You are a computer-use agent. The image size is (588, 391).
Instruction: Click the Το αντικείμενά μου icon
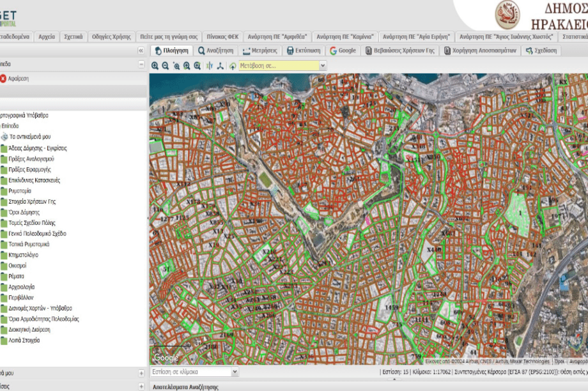click(4, 137)
